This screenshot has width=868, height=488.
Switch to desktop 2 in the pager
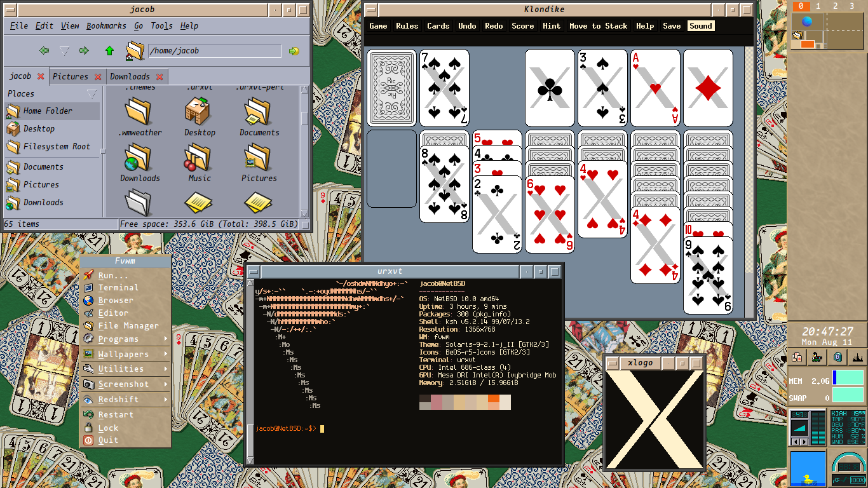click(x=835, y=6)
